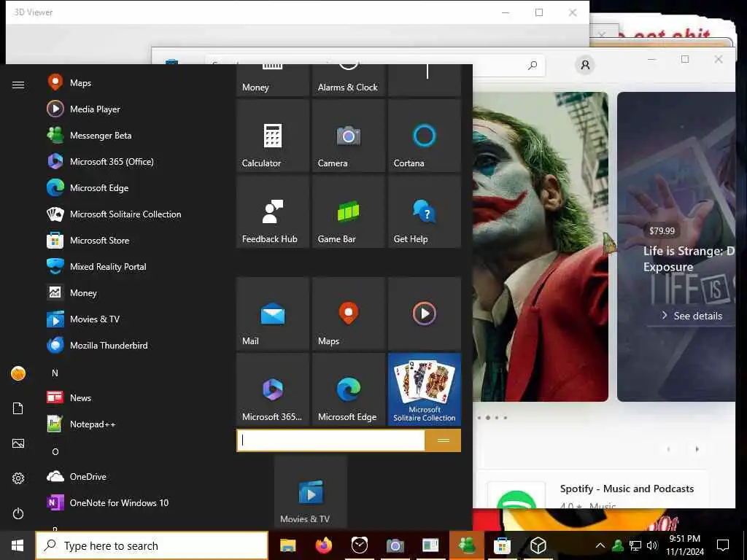Open the Microsoft Store profile account icon
This screenshot has height=560, width=747.
[586, 64]
